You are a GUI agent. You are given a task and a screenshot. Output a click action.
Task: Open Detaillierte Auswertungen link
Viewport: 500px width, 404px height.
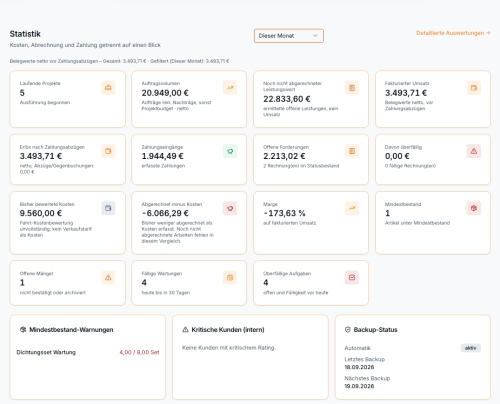[453, 33]
